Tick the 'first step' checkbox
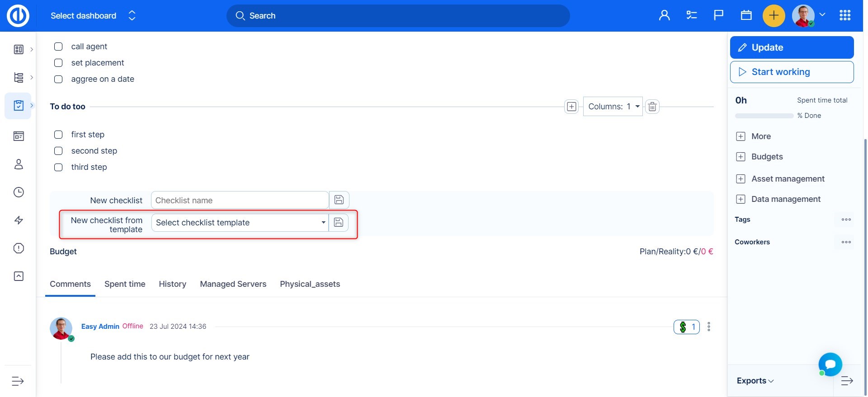The width and height of the screenshot is (868, 397). coord(58,135)
